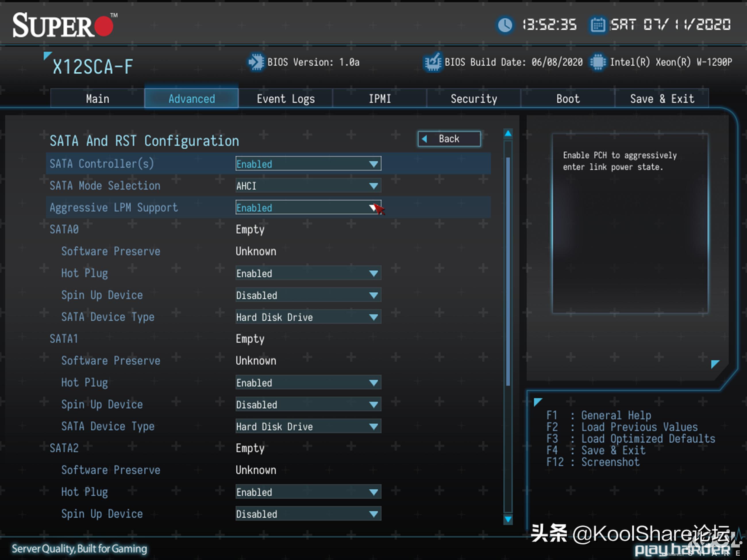
Task: Open the Boot tab
Action: point(568,99)
